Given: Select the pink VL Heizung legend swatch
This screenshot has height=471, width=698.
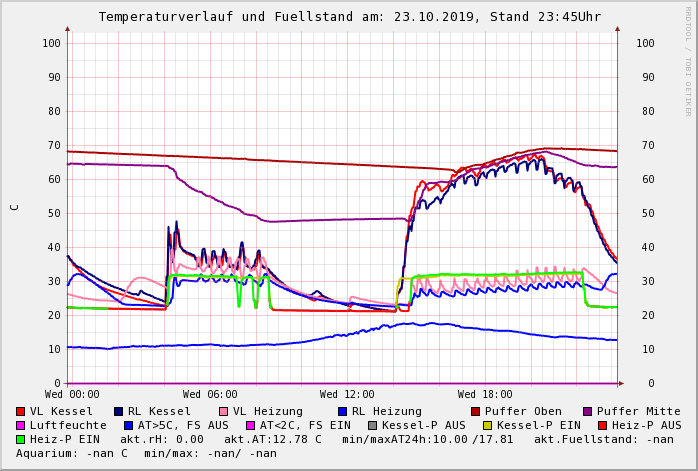Looking at the screenshot, I should pos(222,411).
